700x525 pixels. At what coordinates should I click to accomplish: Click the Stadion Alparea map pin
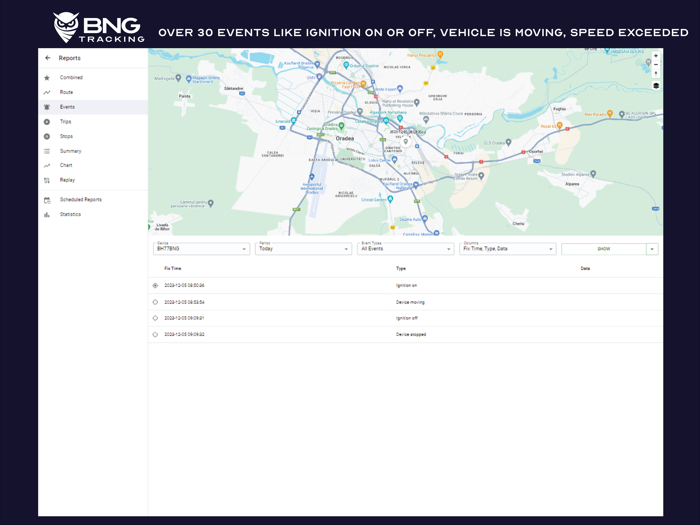[x=593, y=174]
